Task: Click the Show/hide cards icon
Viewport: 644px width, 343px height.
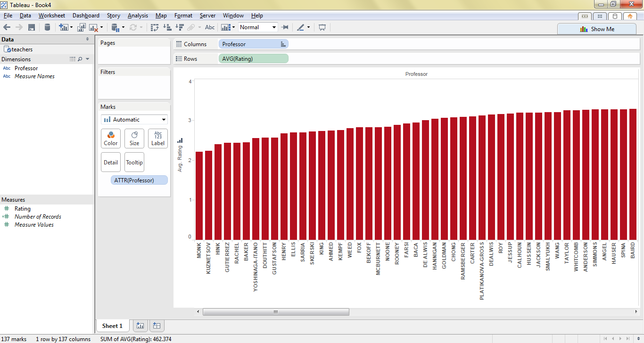Action: click(225, 27)
